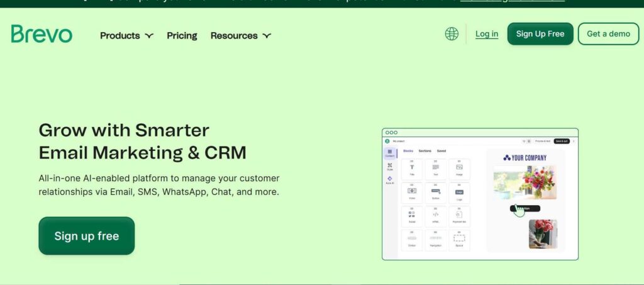Click the small Brevo logo inside editor preview
The height and width of the screenshot is (285, 644).
coord(387,141)
